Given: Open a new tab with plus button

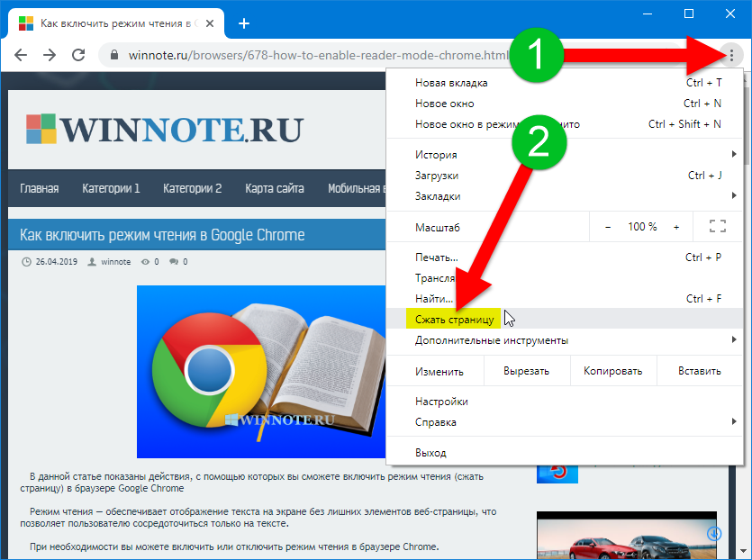Looking at the screenshot, I should tap(244, 23).
